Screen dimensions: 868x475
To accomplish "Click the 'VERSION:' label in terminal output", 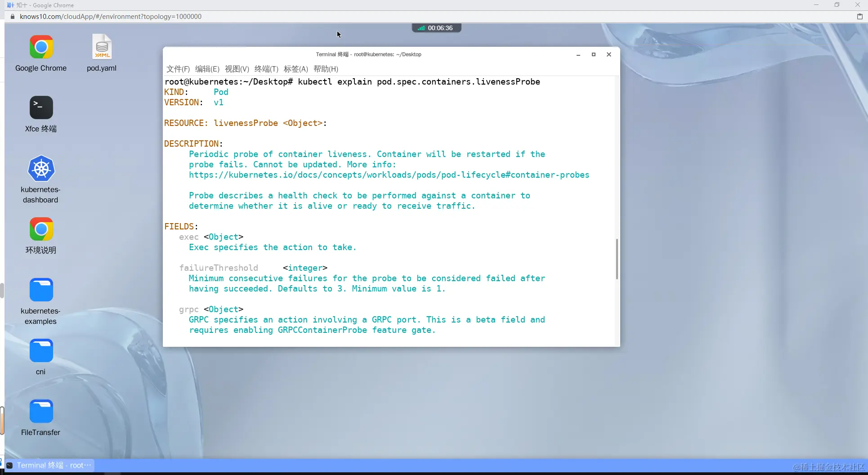I will (x=183, y=103).
